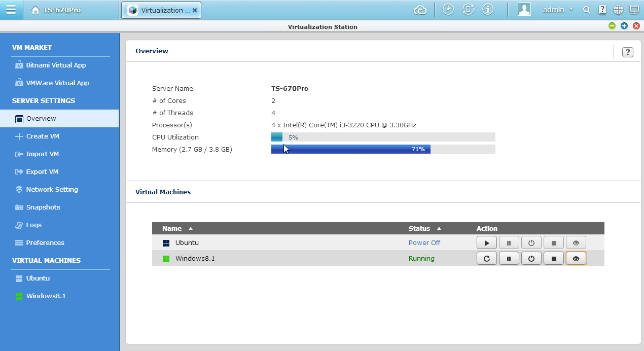Image resolution: width=644 pixels, height=351 pixels.
Task: Click the Memory usage bar
Action: (383, 149)
